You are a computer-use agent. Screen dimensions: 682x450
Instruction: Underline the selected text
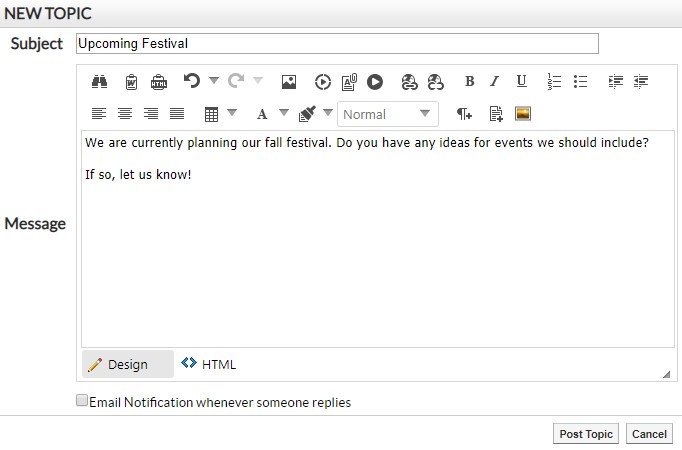pyautogui.click(x=521, y=82)
